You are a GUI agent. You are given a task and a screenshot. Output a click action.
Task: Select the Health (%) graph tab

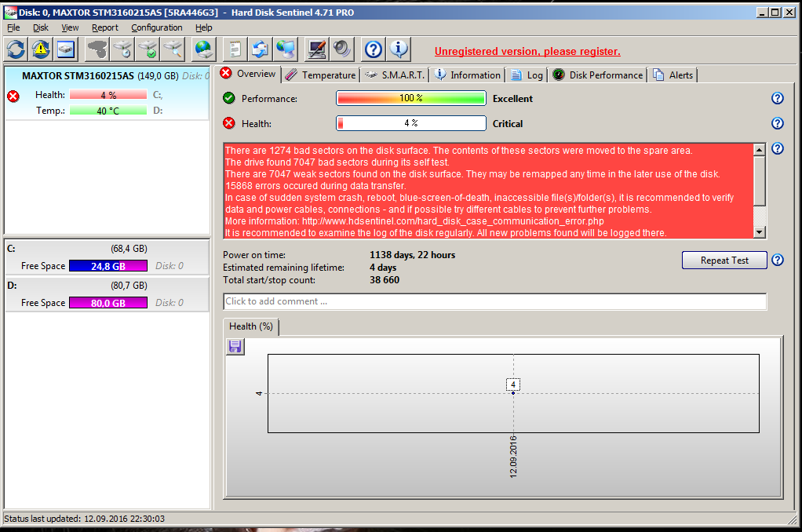pyautogui.click(x=251, y=326)
